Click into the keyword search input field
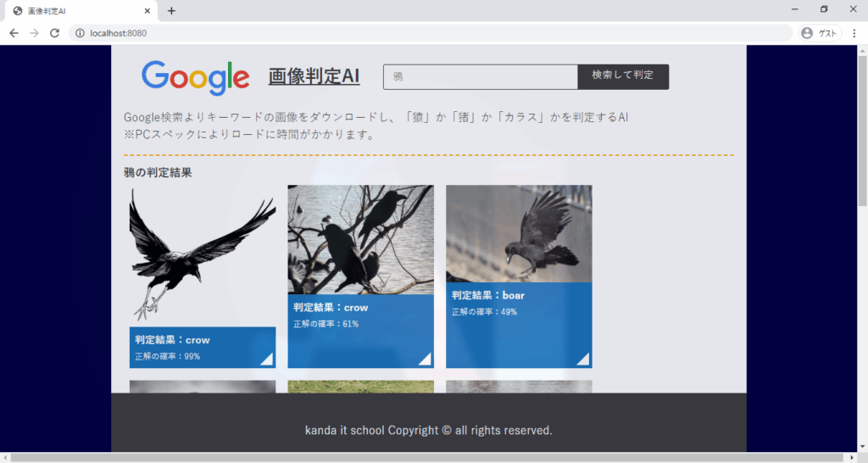 pos(480,76)
